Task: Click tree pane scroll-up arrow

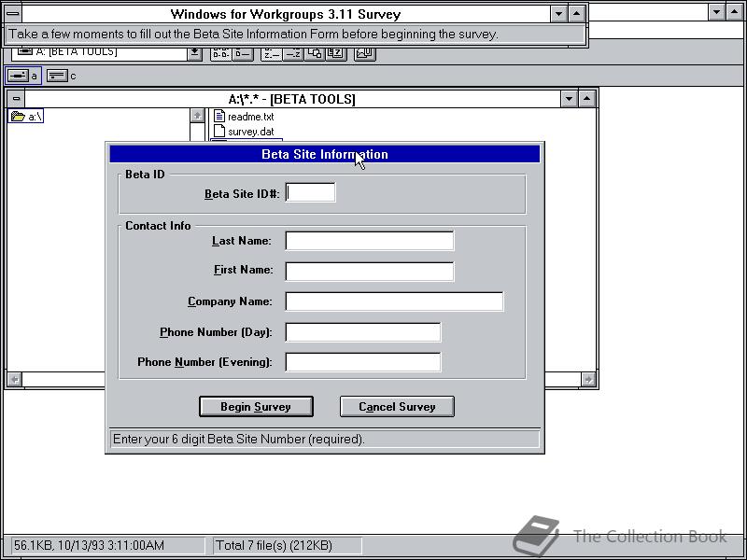Action: click(197, 116)
